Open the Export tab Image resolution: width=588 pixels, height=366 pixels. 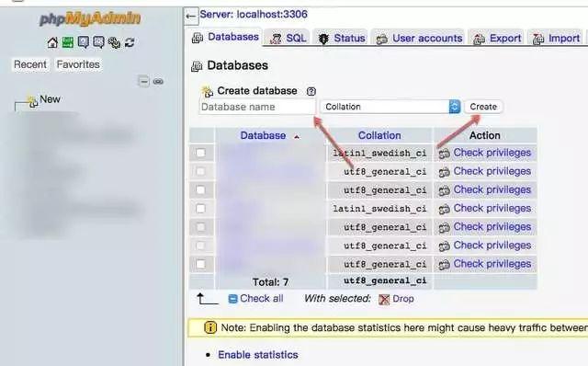point(496,39)
